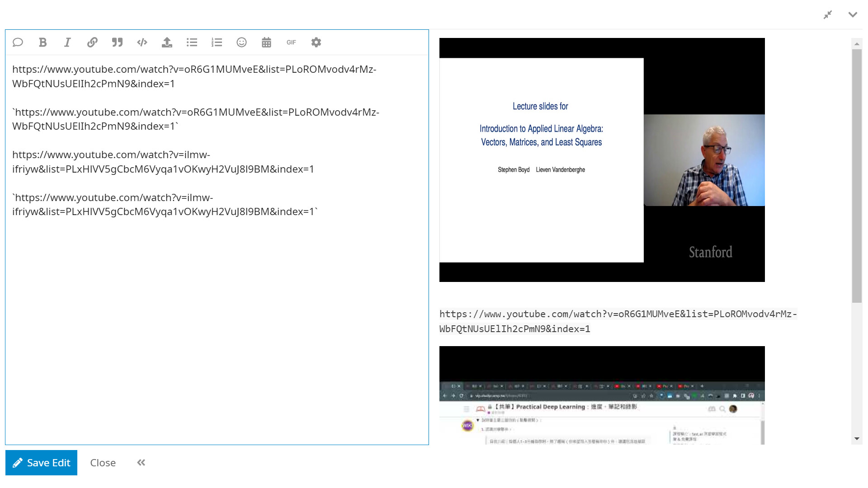Toggle bold formatting

tap(42, 42)
